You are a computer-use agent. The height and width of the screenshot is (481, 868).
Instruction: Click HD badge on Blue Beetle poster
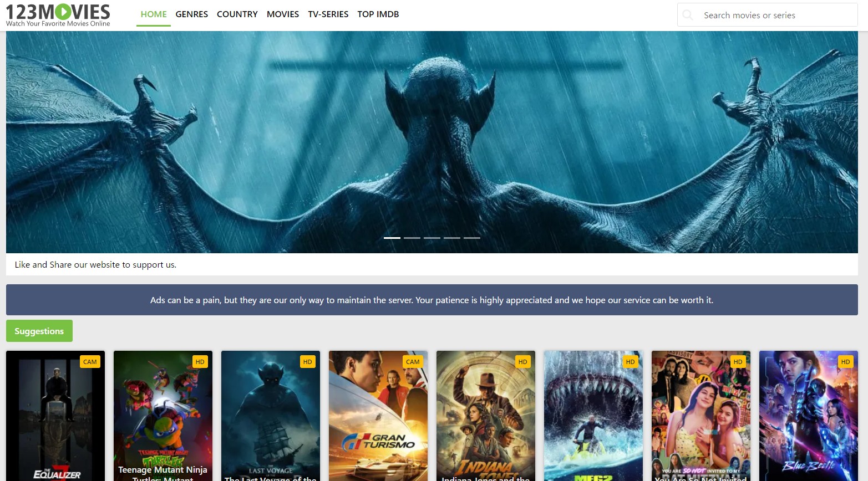pos(846,362)
